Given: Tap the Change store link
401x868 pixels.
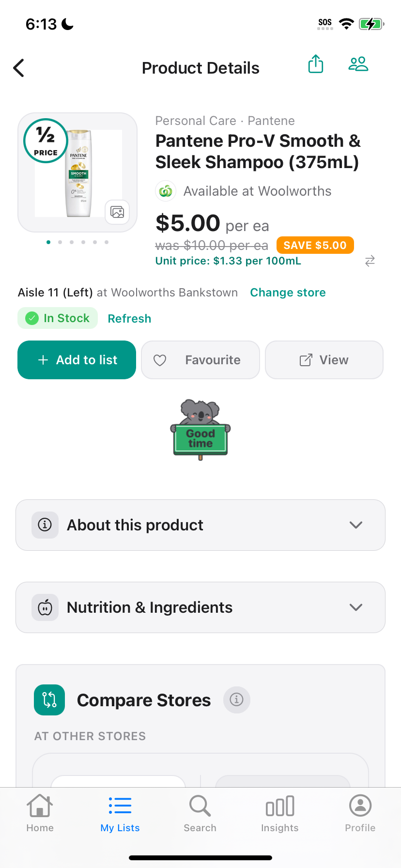Looking at the screenshot, I should [288, 293].
